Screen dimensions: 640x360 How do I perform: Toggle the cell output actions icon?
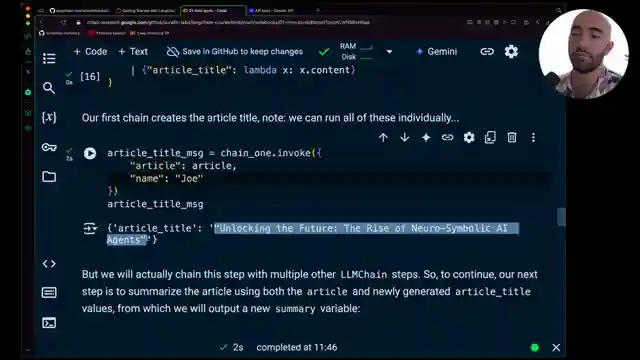[90, 229]
